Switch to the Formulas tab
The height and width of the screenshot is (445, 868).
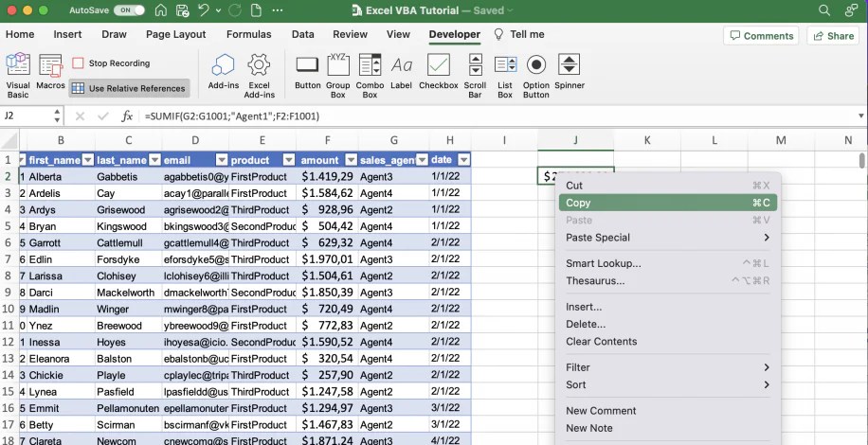click(x=249, y=34)
